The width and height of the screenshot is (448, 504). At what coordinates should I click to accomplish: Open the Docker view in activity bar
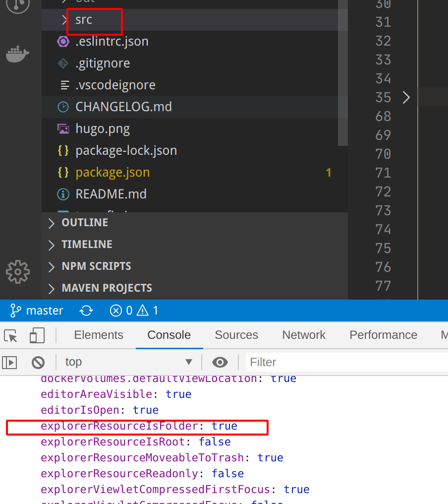(x=18, y=54)
